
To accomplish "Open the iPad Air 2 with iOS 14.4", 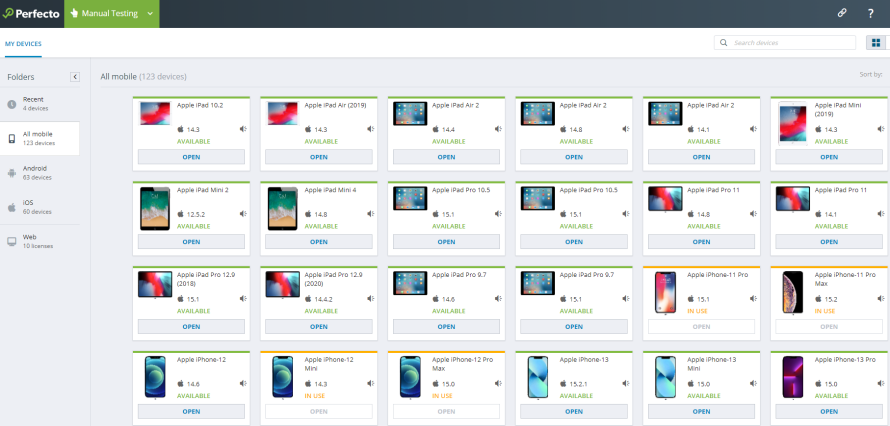I will tap(447, 157).
